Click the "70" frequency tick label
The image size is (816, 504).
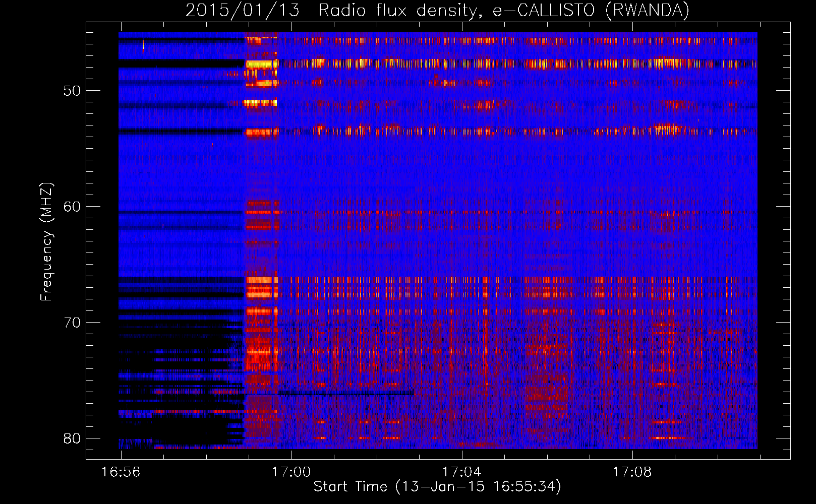(x=72, y=323)
